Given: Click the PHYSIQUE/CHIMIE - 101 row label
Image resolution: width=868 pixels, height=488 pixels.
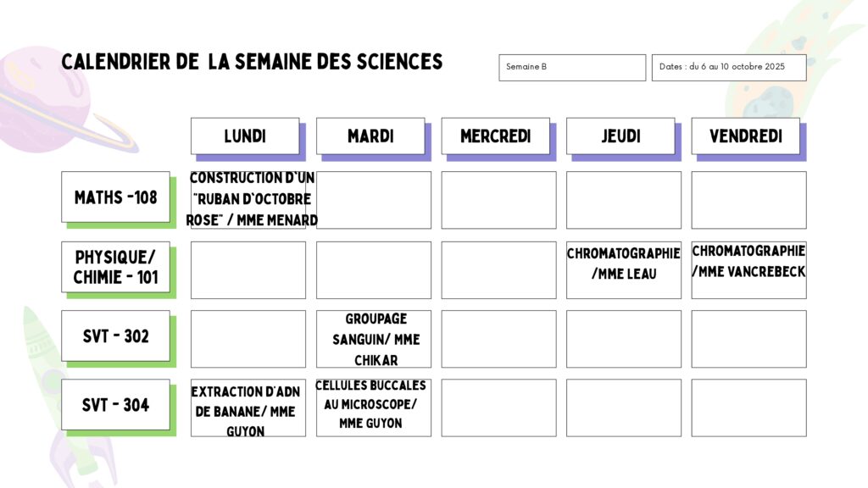Looking at the screenshot, I should click(115, 268).
